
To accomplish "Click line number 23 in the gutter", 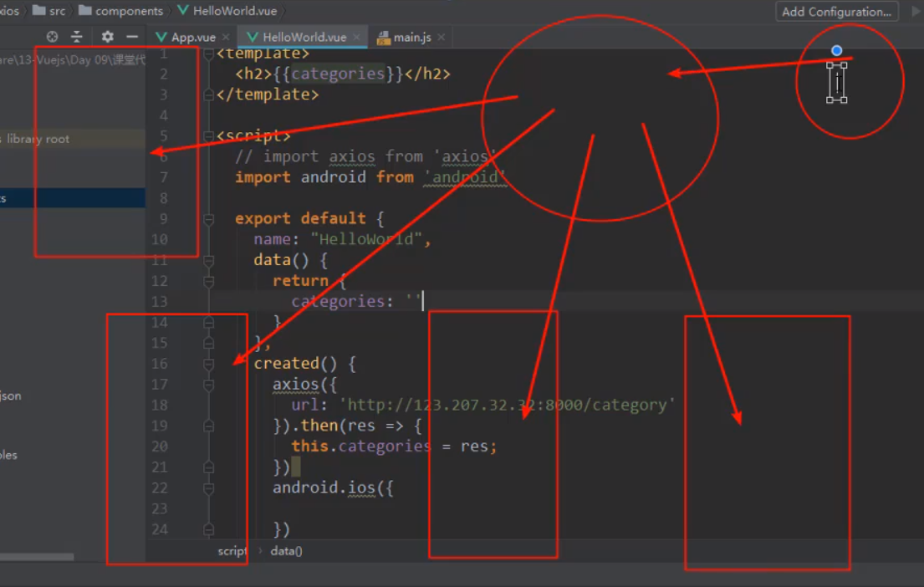I will tap(160, 508).
